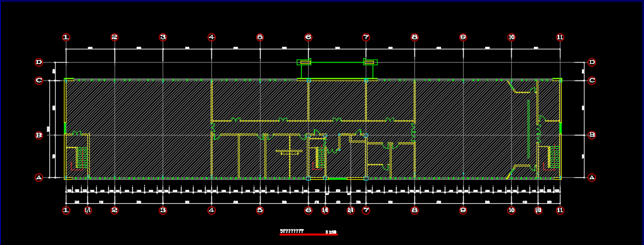Image resolution: width=644 pixels, height=245 pixels.
Task: Pick the bottom-row grid bubble 7
Action: pyautogui.click(x=366, y=210)
